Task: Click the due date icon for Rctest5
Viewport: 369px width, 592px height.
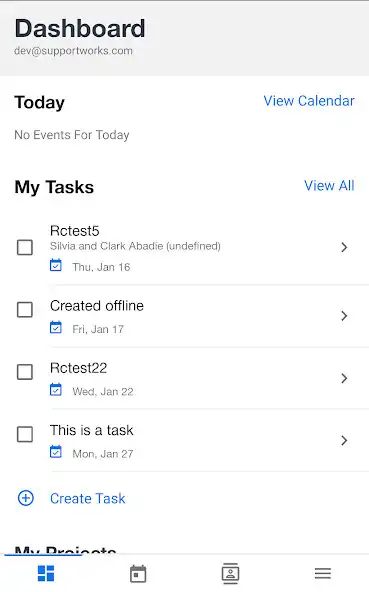Action: coord(56,265)
